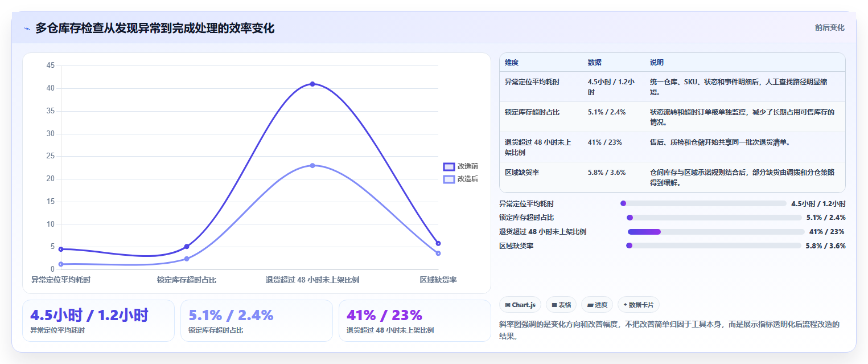The width and height of the screenshot is (868, 364).
Task: Click 改造后 data point at 异常定位平均耗时
Action: click(61, 264)
